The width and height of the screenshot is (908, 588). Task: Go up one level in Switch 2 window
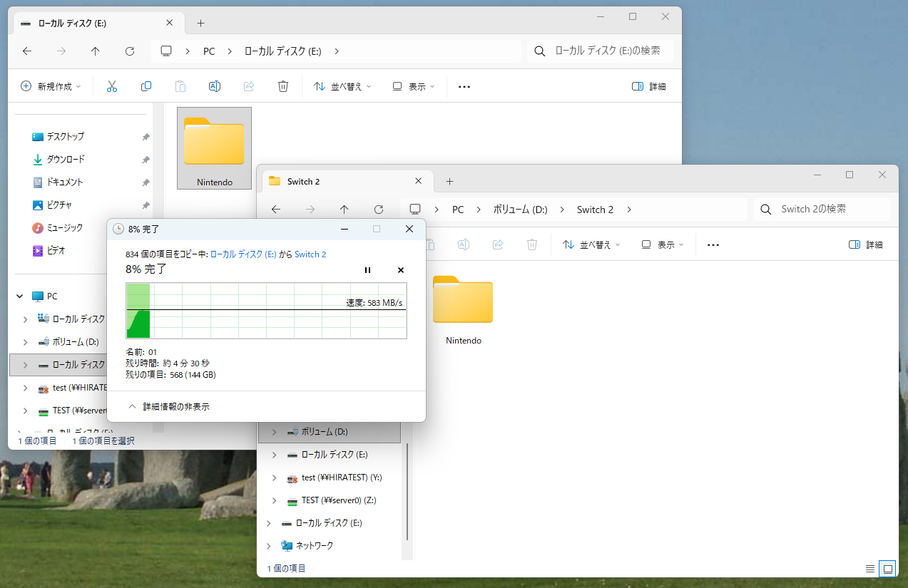(345, 210)
